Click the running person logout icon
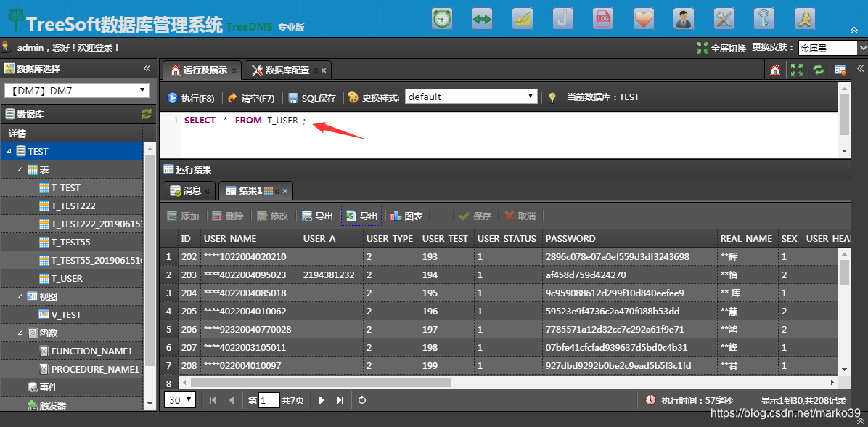This screenshot has width=868, height=427. click(x=805, y=19)
